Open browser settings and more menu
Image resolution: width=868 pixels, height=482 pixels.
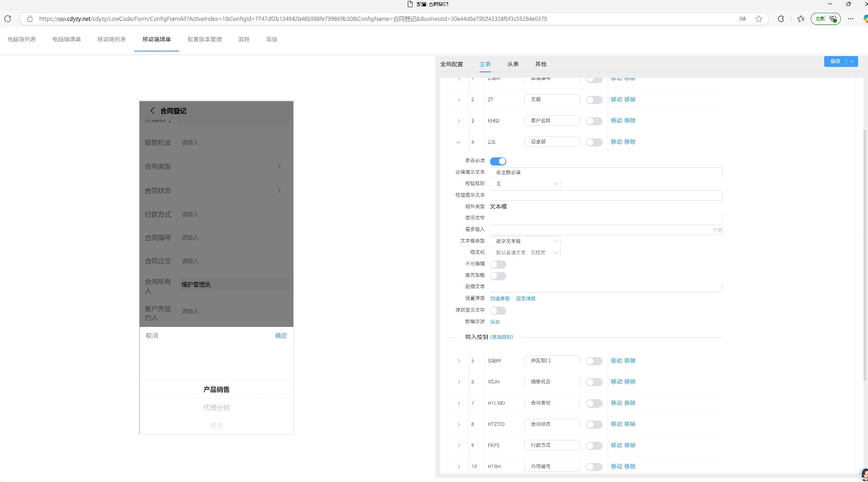pyautogui.click(x=851, y=19)
